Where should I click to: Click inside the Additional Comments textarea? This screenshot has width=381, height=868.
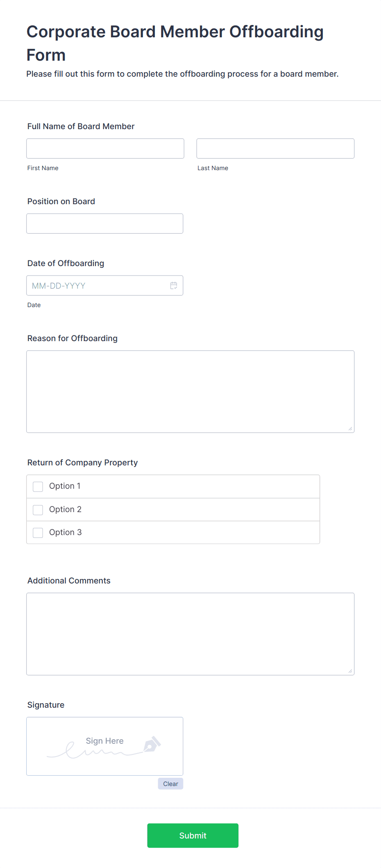coord(190,634)
